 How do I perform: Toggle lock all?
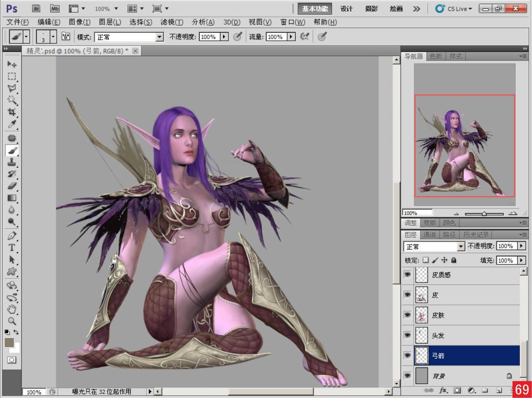pos(454,260)
